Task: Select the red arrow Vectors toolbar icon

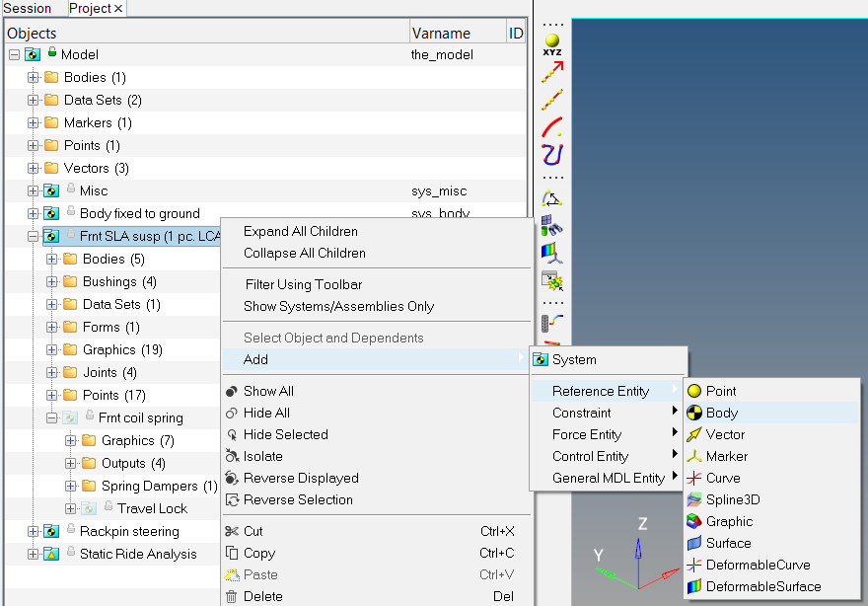Action: click(552, 72)
